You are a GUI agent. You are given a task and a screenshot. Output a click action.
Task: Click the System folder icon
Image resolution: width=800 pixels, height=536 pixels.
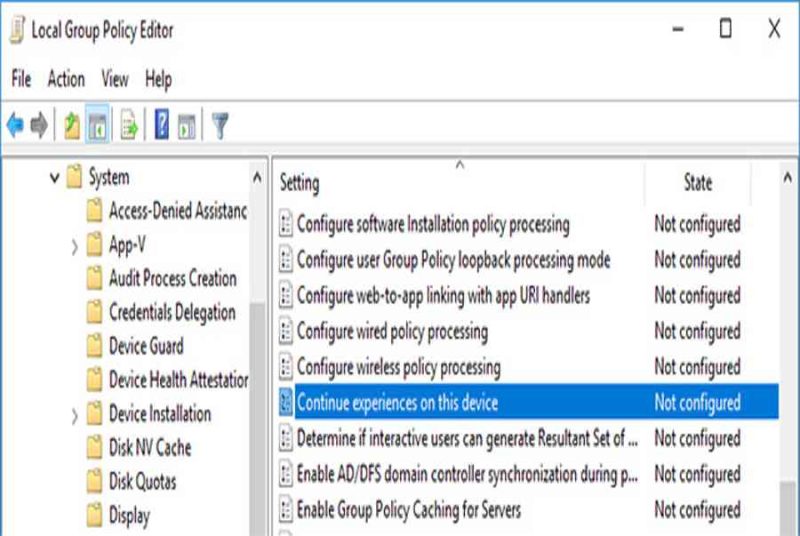pos(74,177)
